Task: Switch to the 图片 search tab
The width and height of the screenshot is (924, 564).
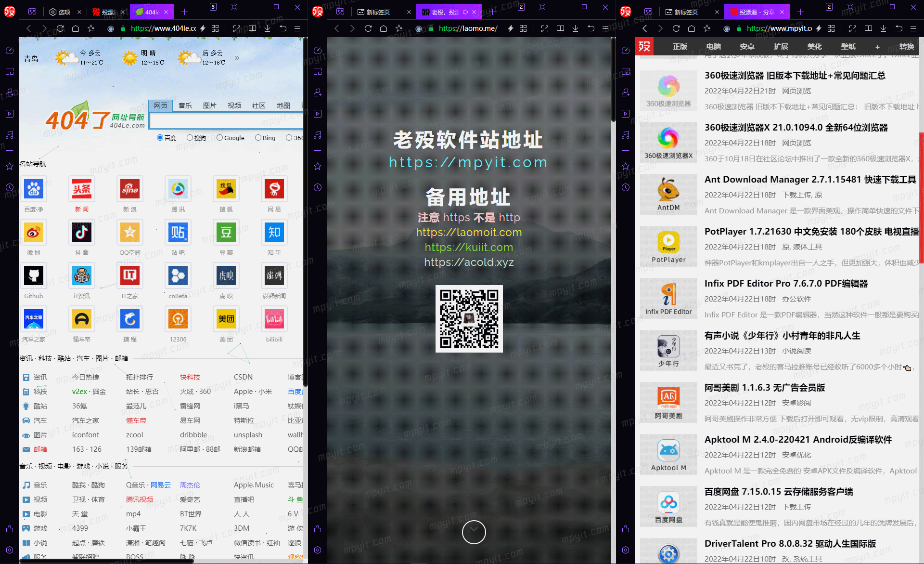Action: coord(210,105)
